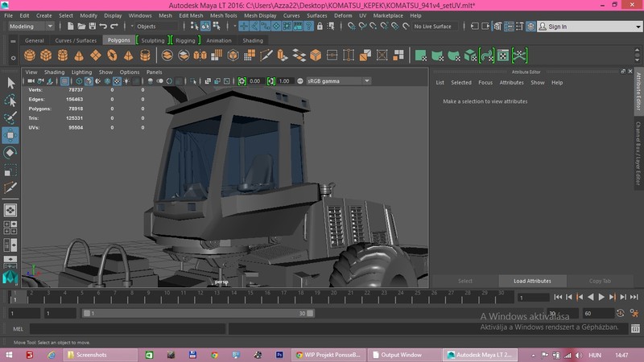This screenshot has width=644, height=362.
Task: Create a polygon sphere from the shelf
Action: pyautogui.click(x=30, y=55)
